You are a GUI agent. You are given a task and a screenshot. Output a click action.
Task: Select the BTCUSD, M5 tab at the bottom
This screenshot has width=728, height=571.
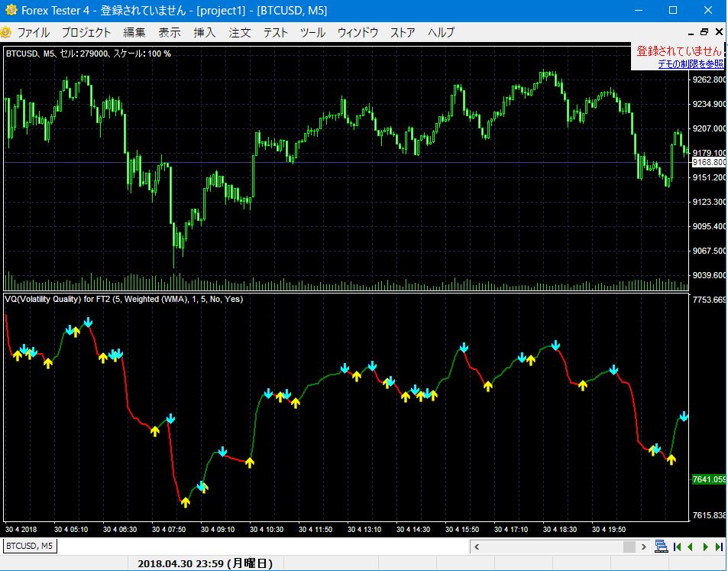[x=28, y=547]
